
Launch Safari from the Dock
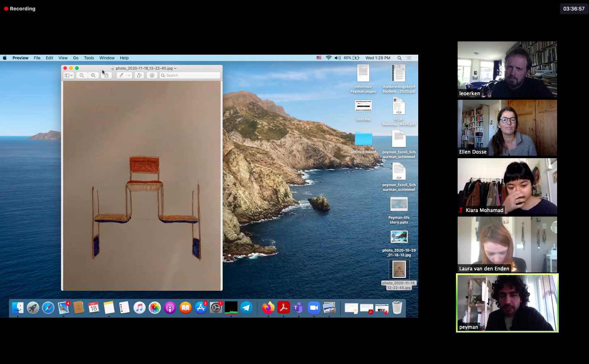(x=48, y=308)
